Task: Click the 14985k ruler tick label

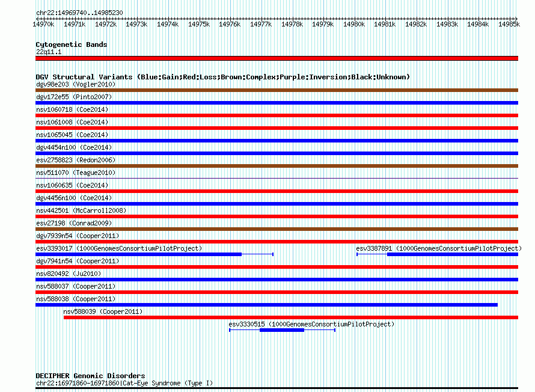Action: [509, 24]
